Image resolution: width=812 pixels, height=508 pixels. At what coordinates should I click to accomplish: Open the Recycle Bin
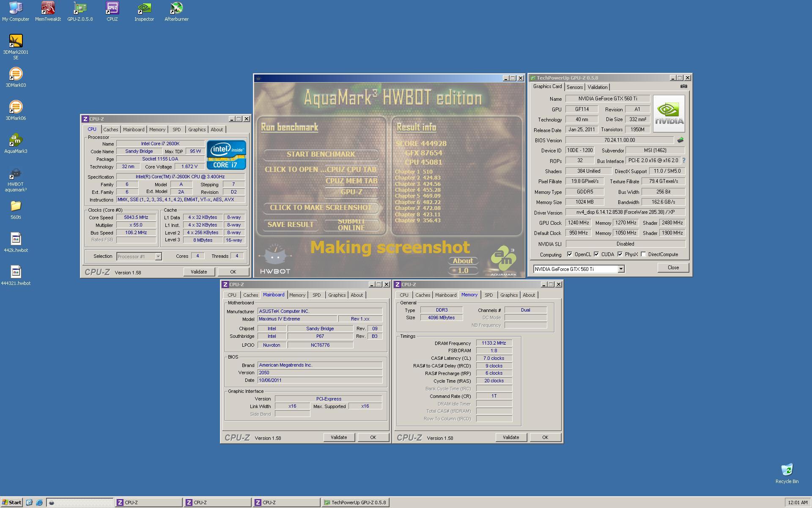click(x=787, y=473)
